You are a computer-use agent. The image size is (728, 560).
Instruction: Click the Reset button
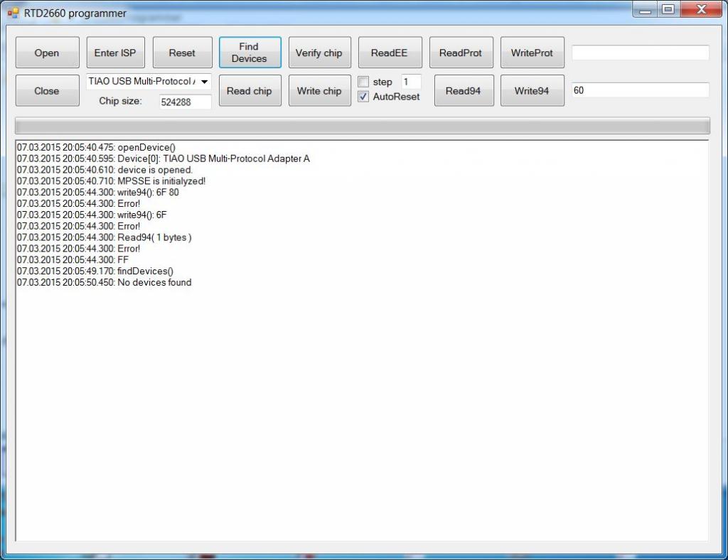pos(182,53)
